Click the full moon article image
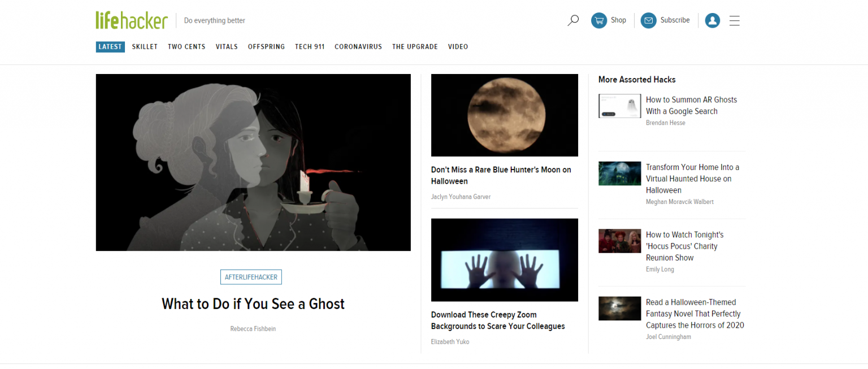868x369 pixels. tap(504, 115)
